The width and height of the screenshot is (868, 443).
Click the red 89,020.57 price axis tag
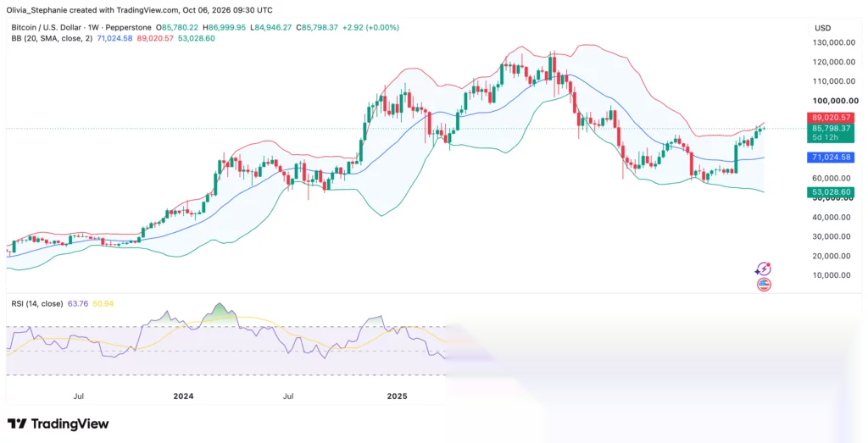pos(831,117)
